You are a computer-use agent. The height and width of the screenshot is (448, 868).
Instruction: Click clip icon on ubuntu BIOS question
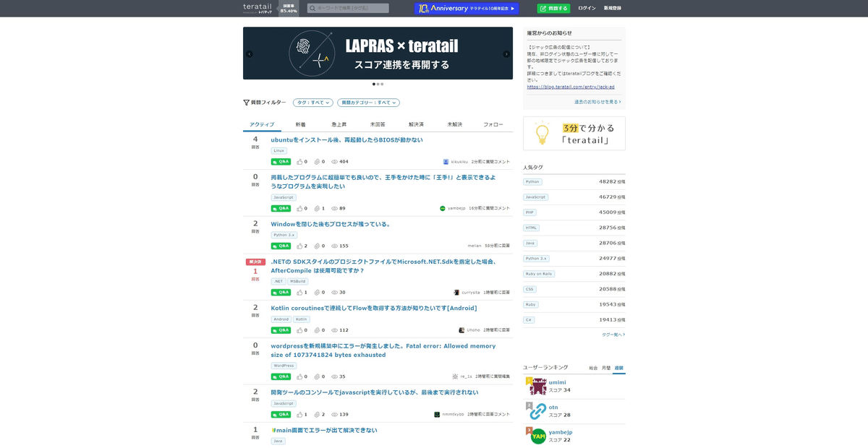pyautogui.click(x=318, y=162)
